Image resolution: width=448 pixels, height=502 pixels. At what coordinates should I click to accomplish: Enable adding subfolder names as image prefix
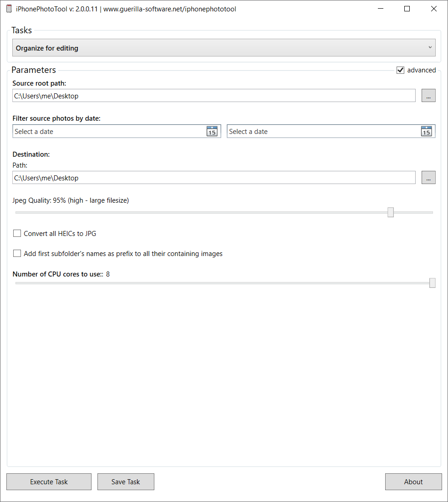(17, 254)
